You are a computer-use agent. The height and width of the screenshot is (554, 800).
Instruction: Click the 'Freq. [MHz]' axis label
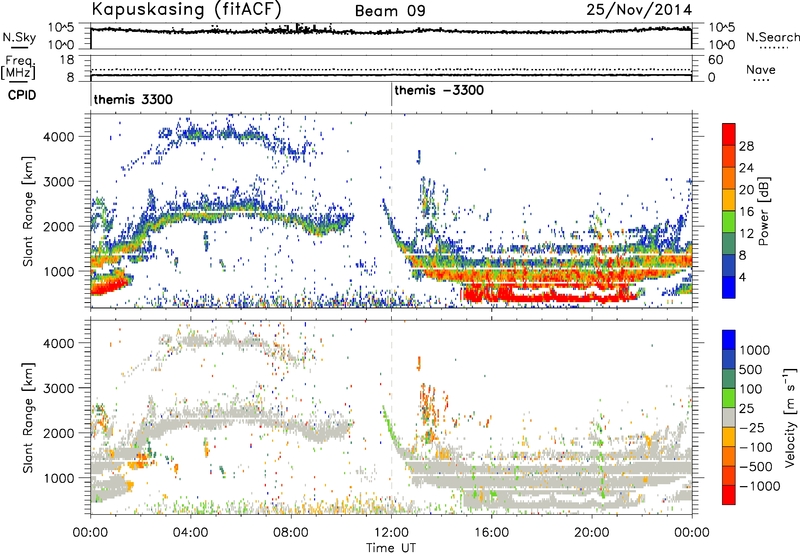click(18, 67)
